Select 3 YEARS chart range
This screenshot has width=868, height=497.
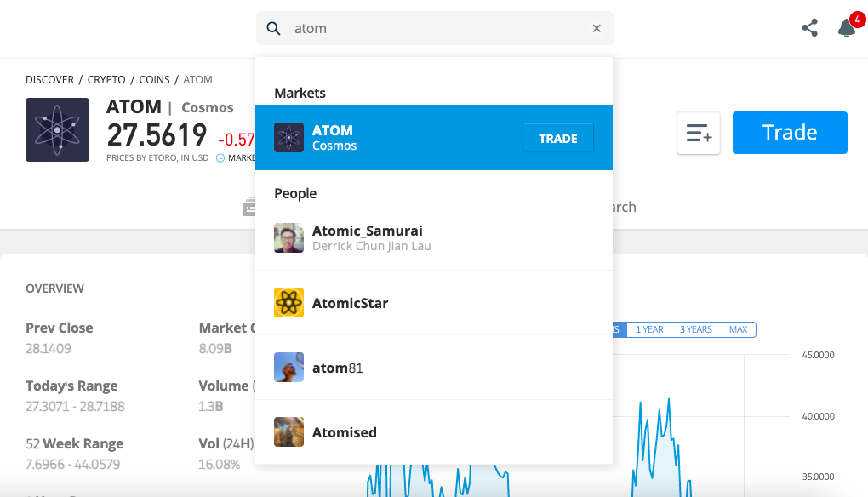pyautogui.click(x=696, y=330)
